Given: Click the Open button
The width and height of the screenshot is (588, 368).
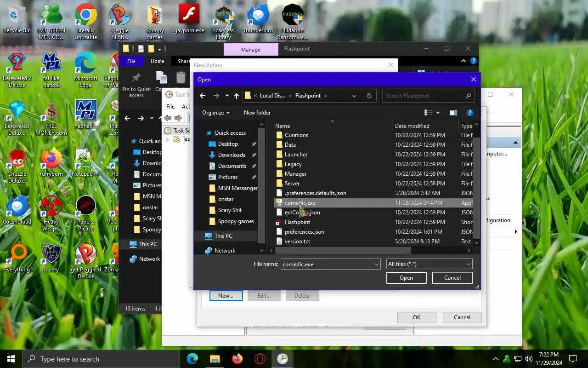Looking at the screenshot, I should pos(406,278).
